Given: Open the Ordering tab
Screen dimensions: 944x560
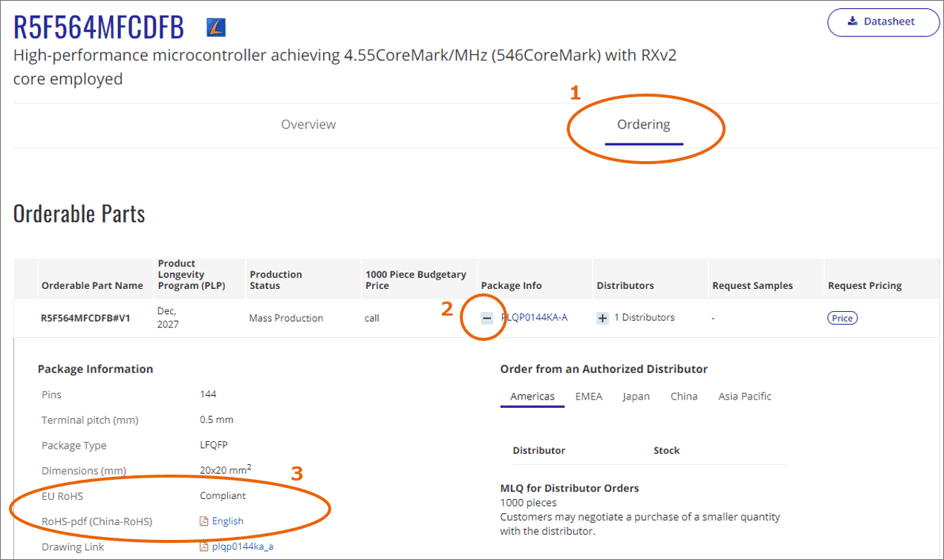Looking at the screenshot, I should click(x=643, y=124).
